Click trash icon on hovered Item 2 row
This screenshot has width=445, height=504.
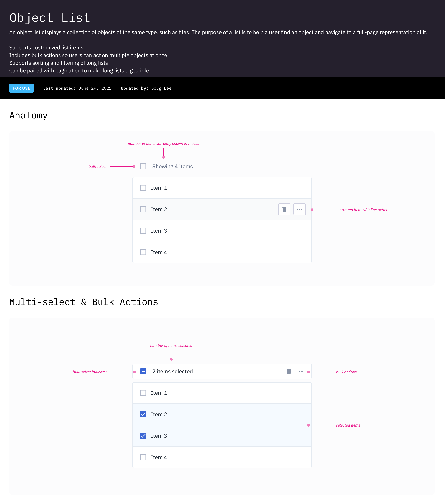point(284,209)
